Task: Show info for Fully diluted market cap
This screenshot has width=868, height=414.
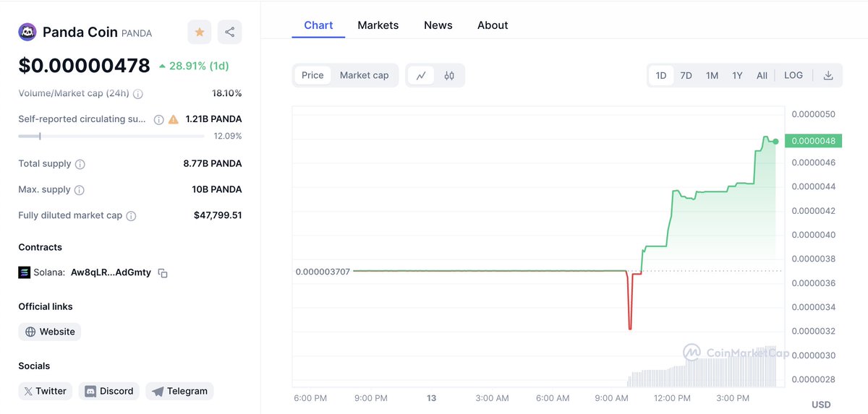Action: (x=131, y=216)
